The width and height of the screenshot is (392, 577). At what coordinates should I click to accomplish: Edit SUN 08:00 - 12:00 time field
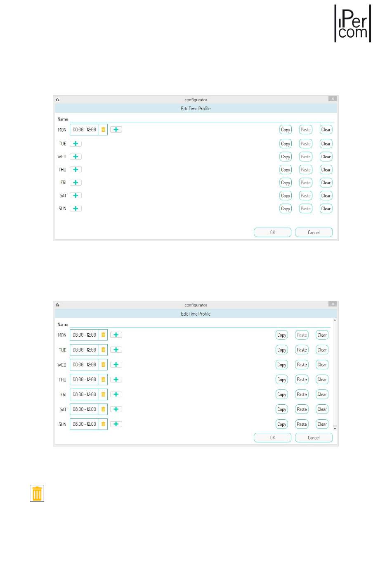pos(85,424)
